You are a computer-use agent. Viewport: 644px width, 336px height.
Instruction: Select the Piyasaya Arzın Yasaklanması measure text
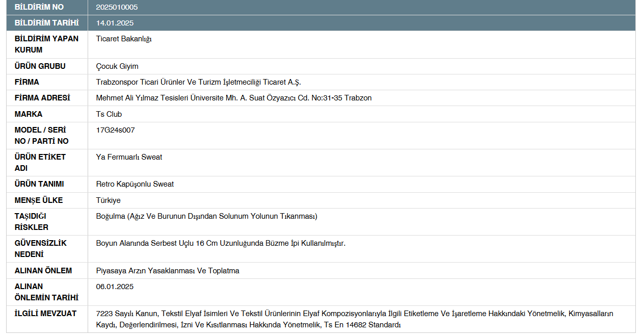168,271
